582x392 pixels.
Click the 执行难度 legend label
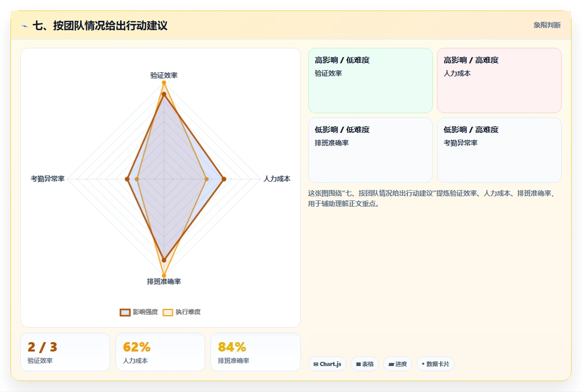(188, 312)
